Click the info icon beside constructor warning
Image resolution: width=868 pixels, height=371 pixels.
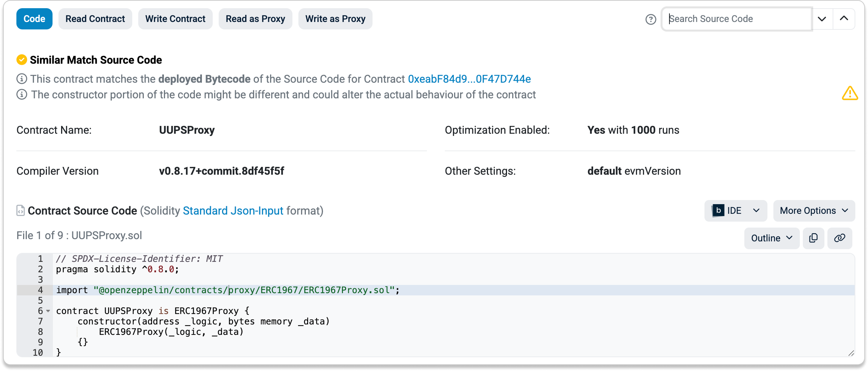point(22,95)
